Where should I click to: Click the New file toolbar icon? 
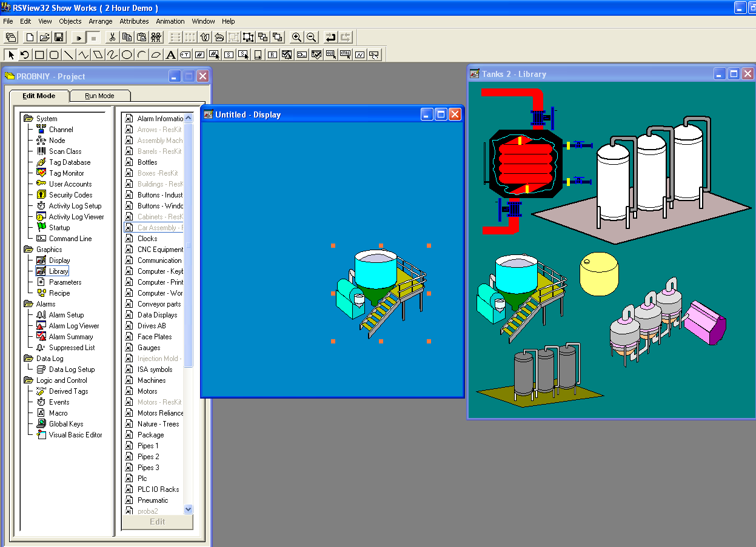click(x=30, y=37)
